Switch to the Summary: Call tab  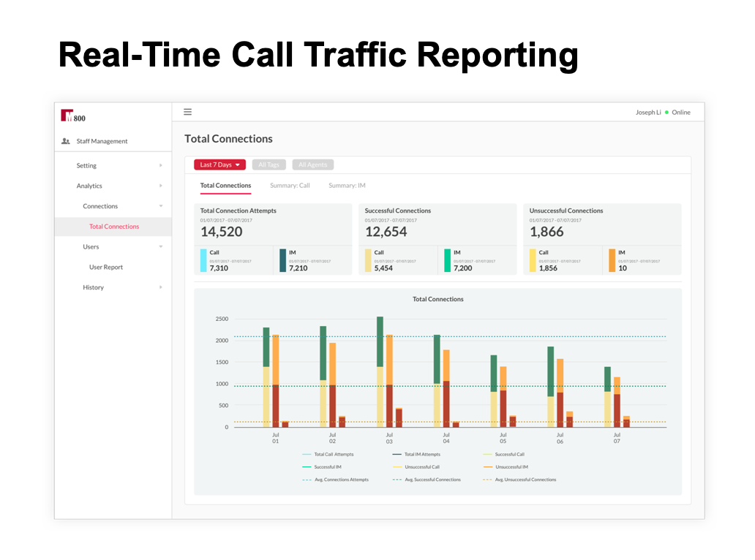coord(290,185)
